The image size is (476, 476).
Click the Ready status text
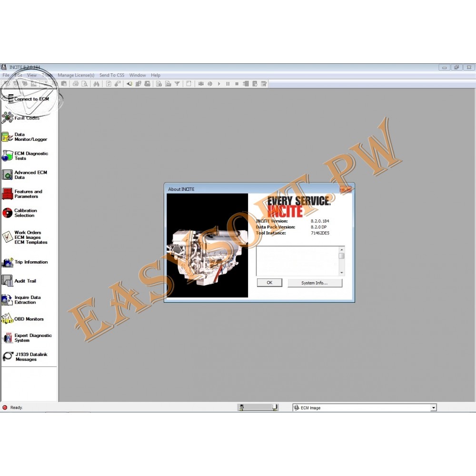16,407
